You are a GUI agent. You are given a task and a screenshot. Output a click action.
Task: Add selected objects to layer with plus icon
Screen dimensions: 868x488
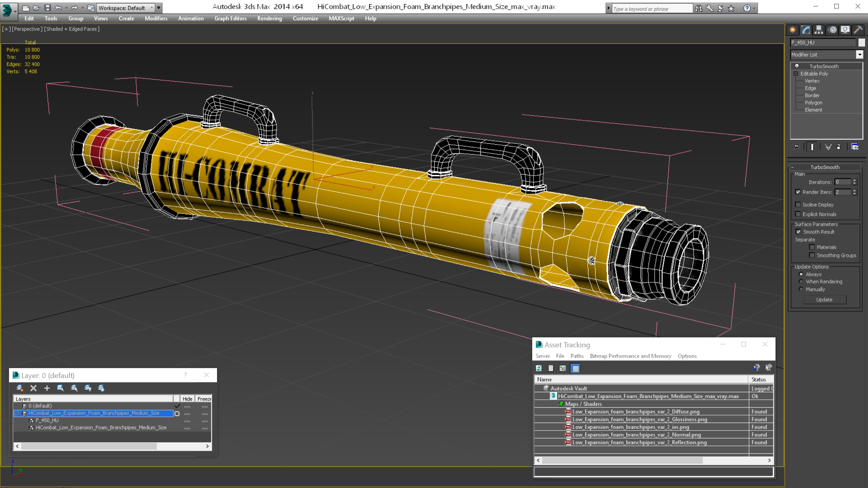[47, 388]
